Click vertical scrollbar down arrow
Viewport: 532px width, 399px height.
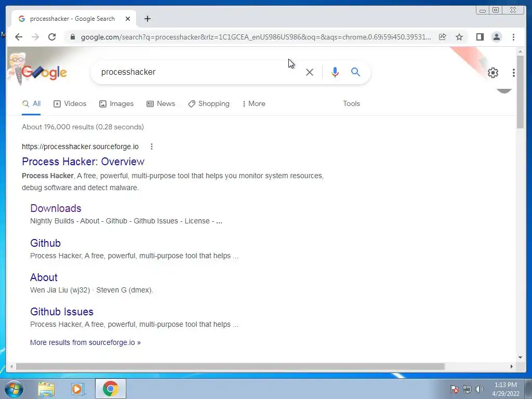click(x=520, y=357)
